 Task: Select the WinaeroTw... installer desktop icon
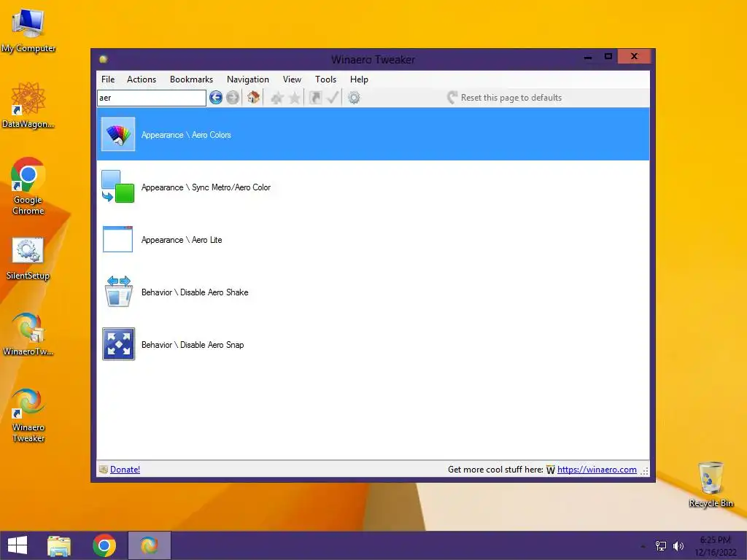tap(28, 334)
